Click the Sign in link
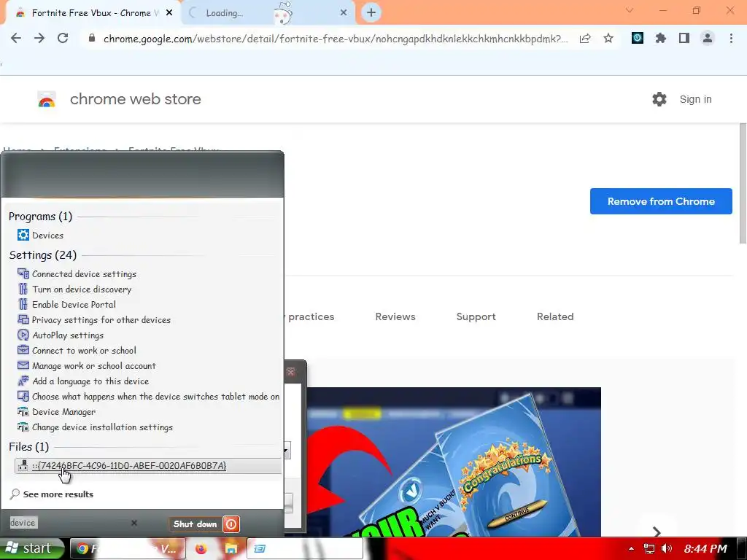Screen dimensions: 747x560 [695, 99]
